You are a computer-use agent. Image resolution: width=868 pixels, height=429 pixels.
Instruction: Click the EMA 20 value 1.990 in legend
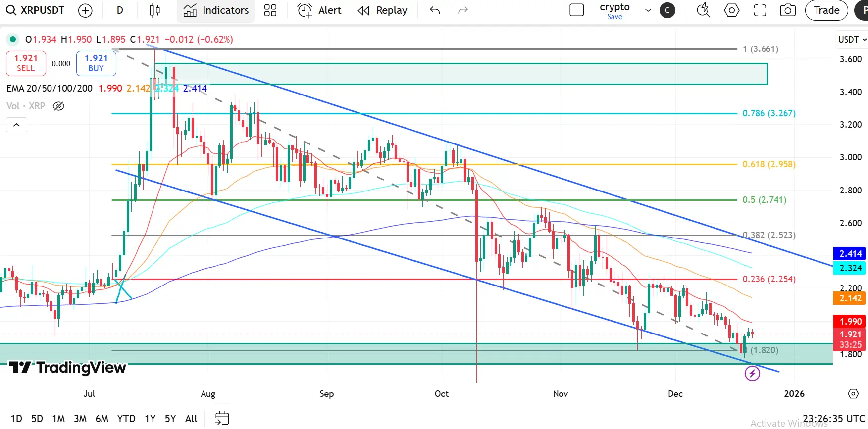click(x=110, y=88)
